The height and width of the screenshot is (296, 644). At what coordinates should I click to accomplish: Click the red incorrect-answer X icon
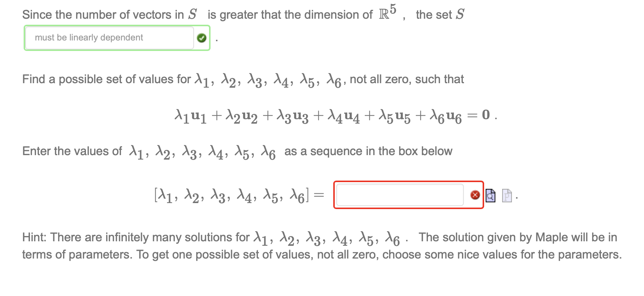click(475, 195)
